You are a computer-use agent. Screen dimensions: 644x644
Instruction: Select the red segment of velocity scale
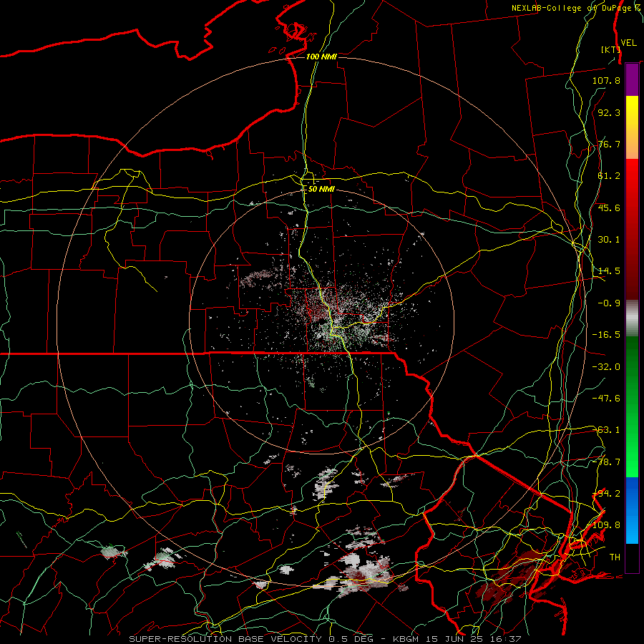(x=632, y=229)
